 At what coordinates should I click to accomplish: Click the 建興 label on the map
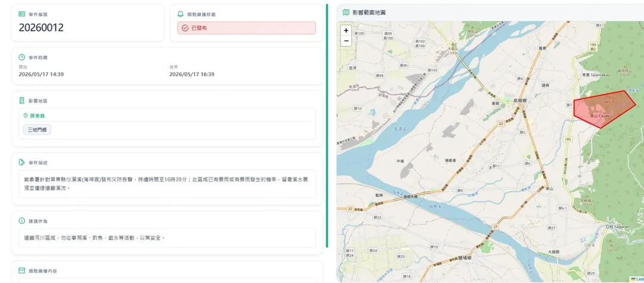(x=545, y=85)
